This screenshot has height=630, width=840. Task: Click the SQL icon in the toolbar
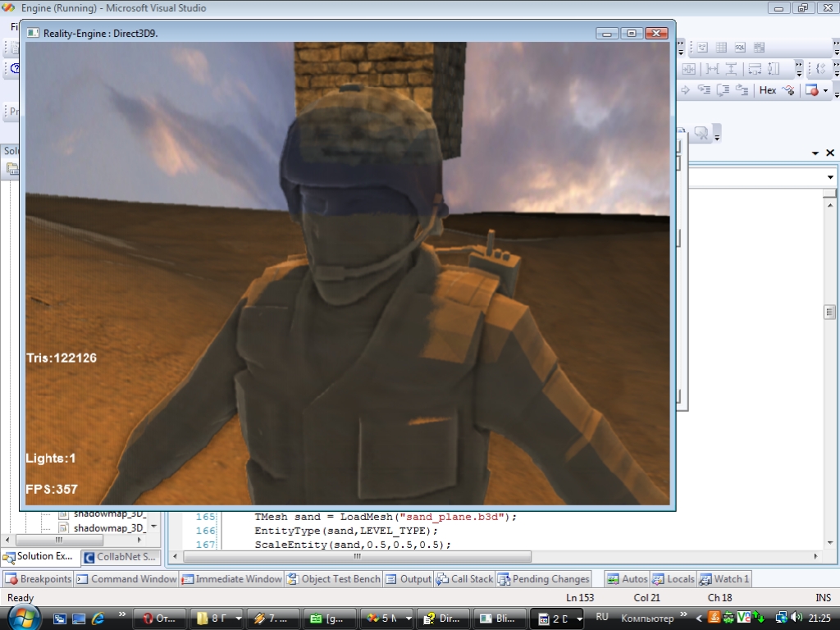[741, 48]
